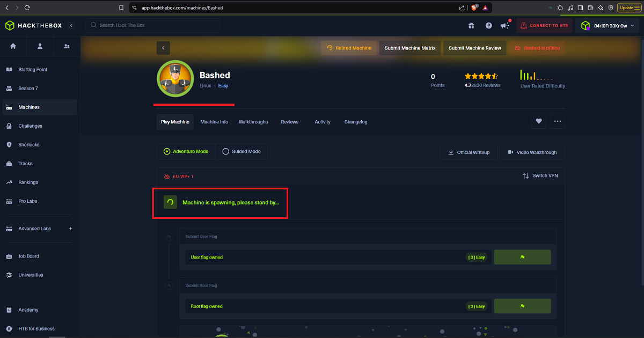Favorite the machine with the heart icon
Screen dimensions: 644x338
tap(539, 122)
